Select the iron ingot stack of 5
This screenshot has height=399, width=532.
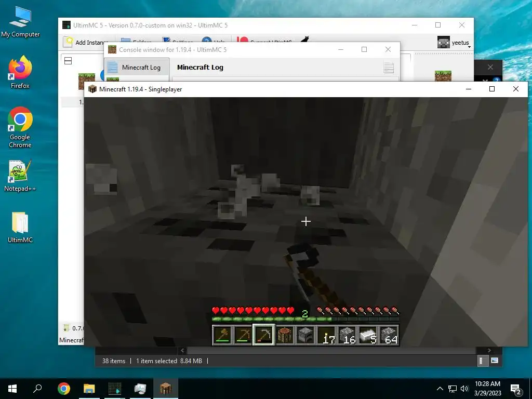tap(368, 335)
